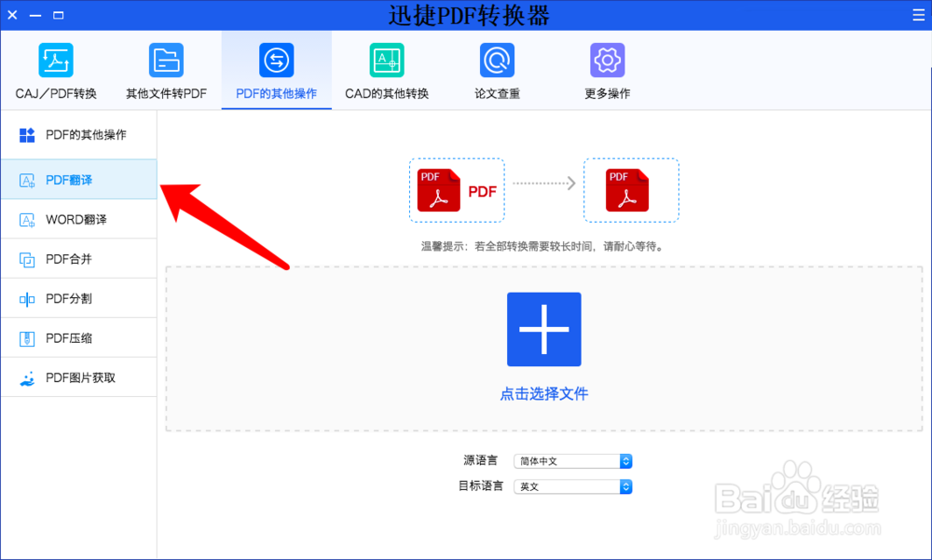Switch to the CAJ/PDF转换 tab label

(x=56, y=93)
